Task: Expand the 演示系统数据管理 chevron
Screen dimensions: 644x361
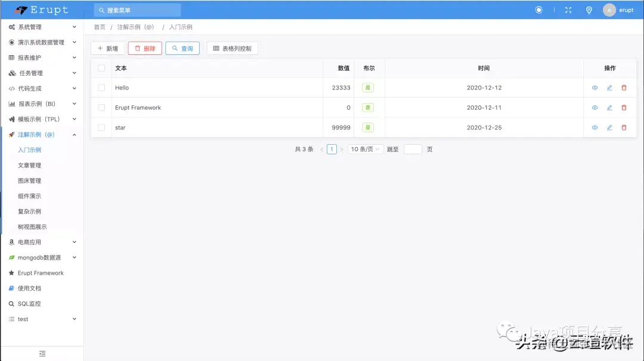Action: (x=75, y=42)
